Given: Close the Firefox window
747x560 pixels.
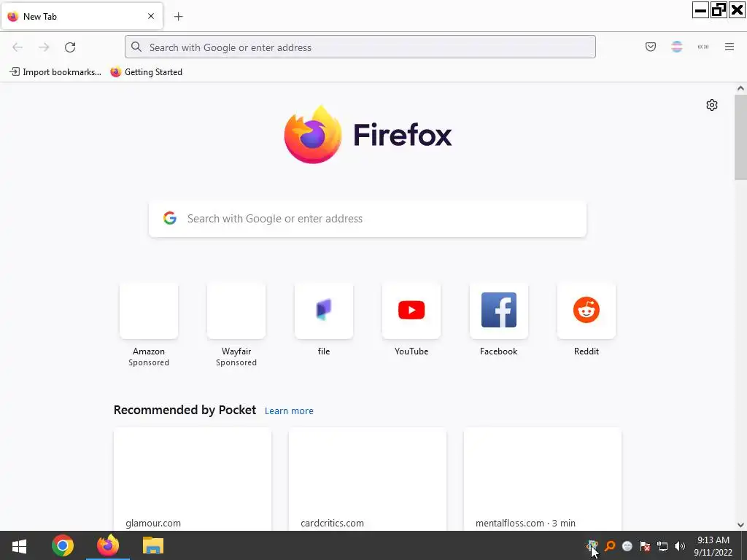Looking at the screenshot, I should click(x=737, y=9).
